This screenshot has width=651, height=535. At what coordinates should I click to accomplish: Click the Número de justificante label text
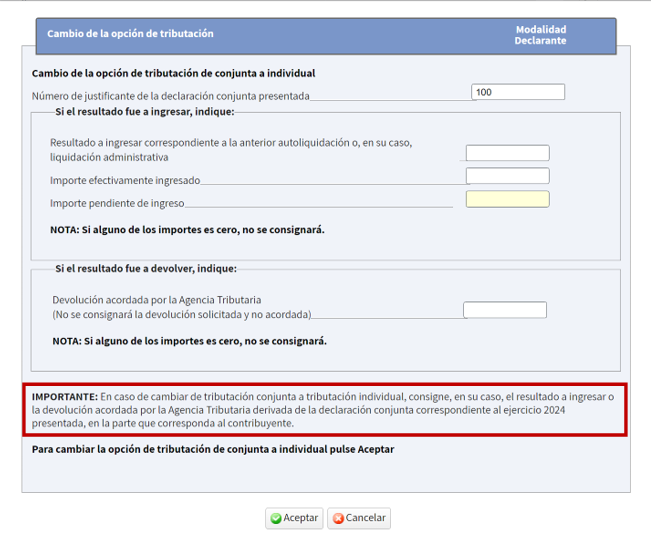pyautogui.click(x=170, y=96)
